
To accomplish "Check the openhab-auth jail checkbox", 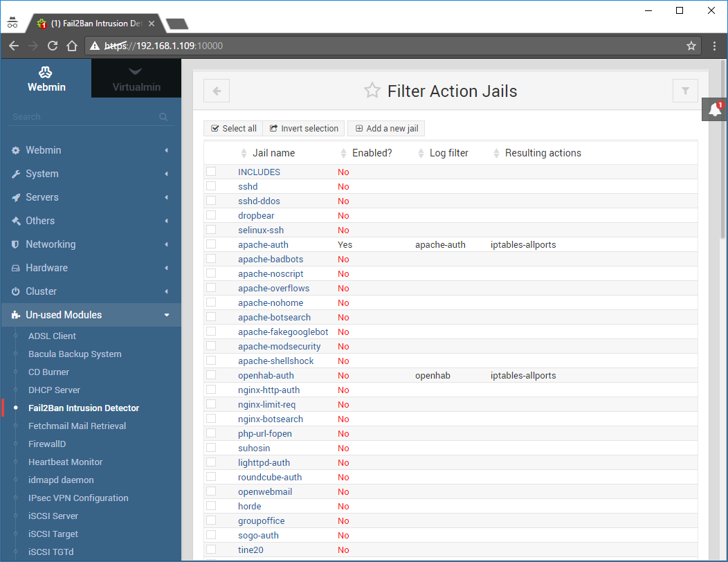I will 211,375.
